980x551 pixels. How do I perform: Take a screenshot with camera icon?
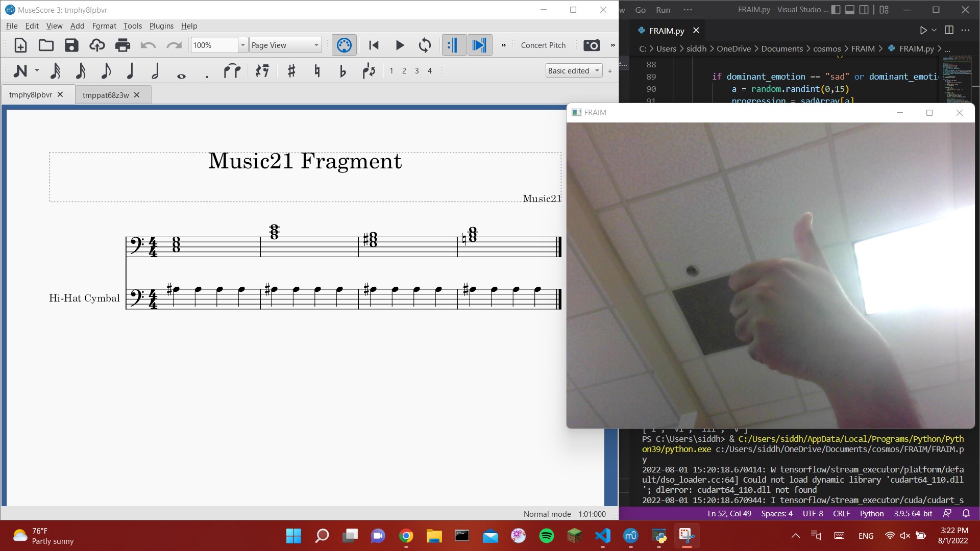[x=592, y=45]
